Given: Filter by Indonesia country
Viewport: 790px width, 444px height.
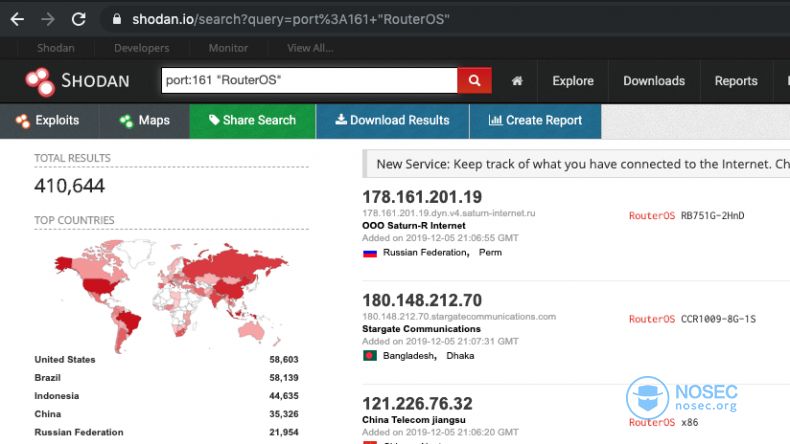Looking at the screenshot, I should pyautogui.click(x=56, y=396).
